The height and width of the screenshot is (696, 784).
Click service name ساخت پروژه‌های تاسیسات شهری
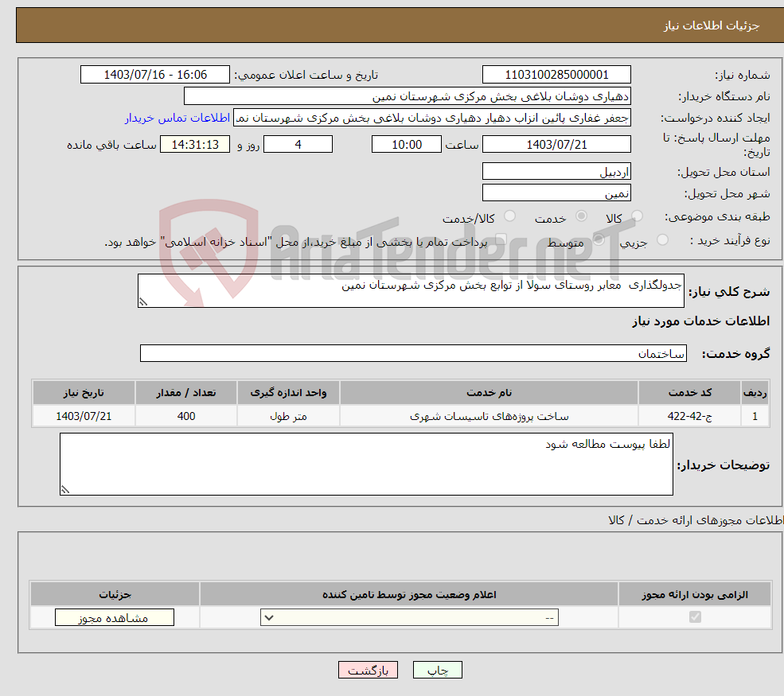point(489,416)
